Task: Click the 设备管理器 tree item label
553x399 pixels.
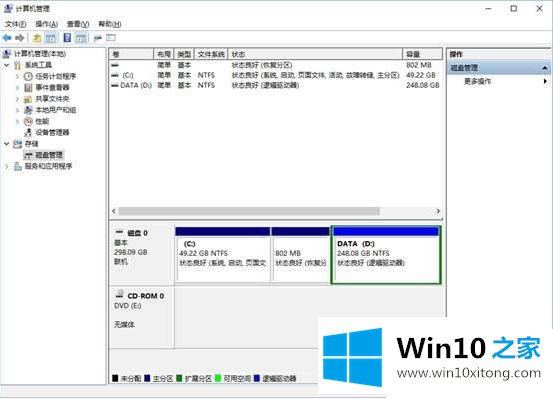Action: click(x=52, y=132)
